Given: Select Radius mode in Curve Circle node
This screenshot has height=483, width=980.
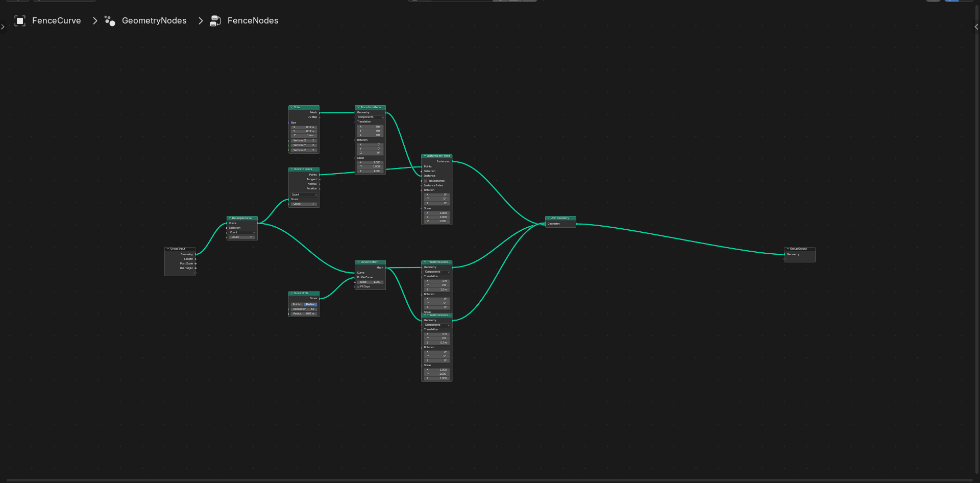Looking at the screenshot, I should point(310,304).
